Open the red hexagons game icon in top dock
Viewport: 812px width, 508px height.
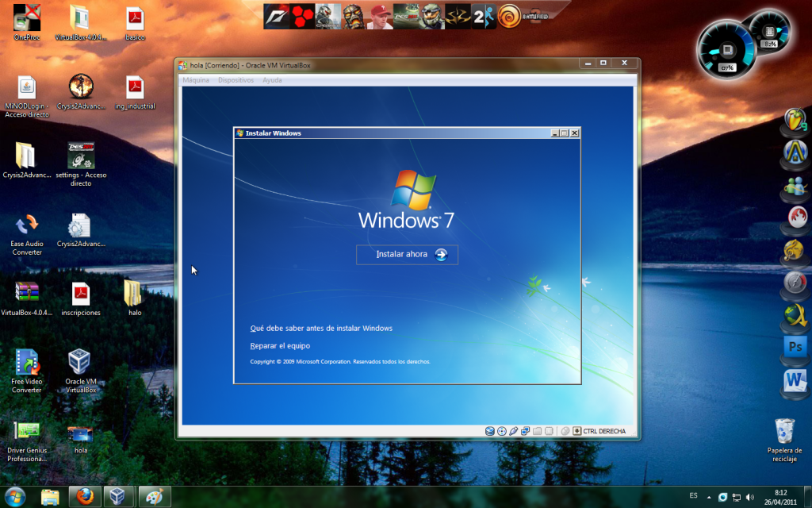click(x=302, y=17)
